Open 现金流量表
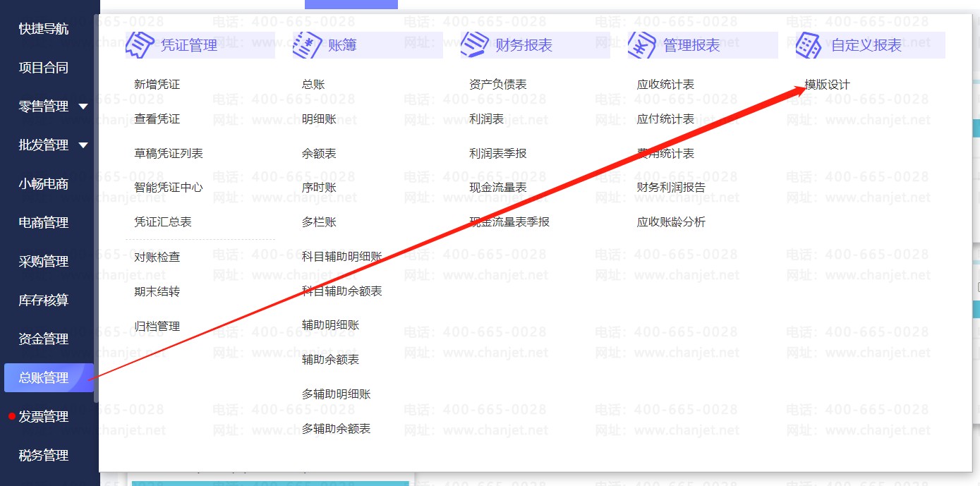This screenshot has height=486, width=980. (x=498, y=188)
